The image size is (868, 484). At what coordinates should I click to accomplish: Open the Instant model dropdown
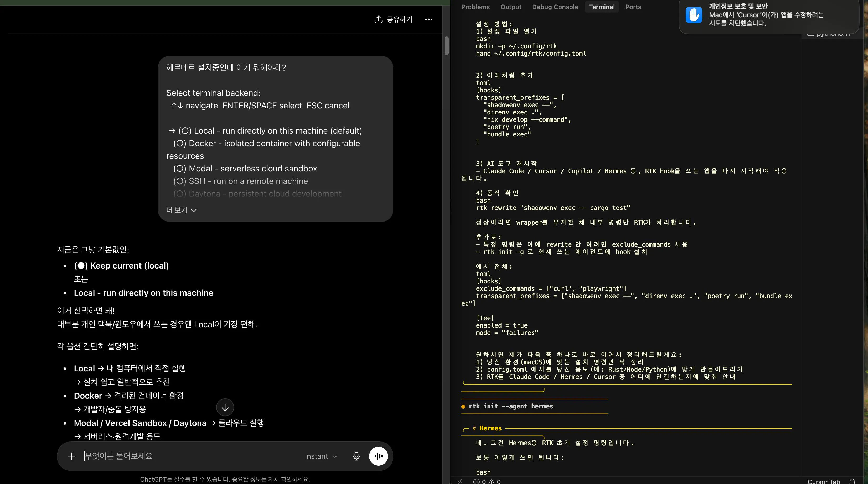321,456
